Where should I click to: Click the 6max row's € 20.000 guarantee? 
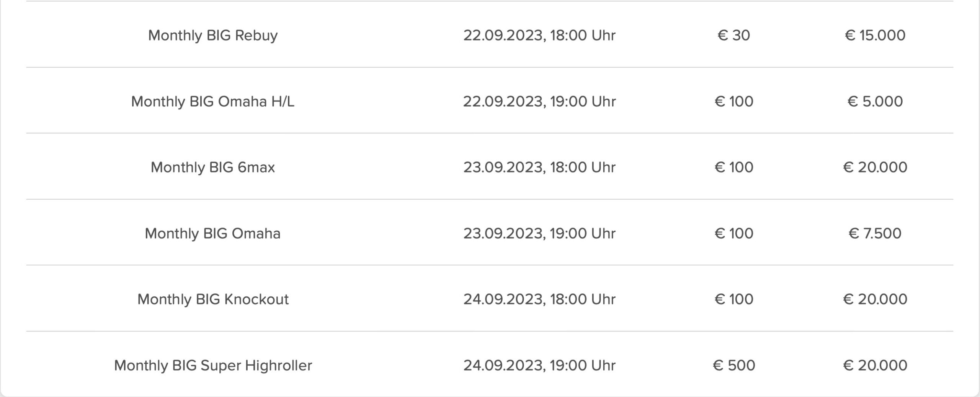click(x=875, y=167)
